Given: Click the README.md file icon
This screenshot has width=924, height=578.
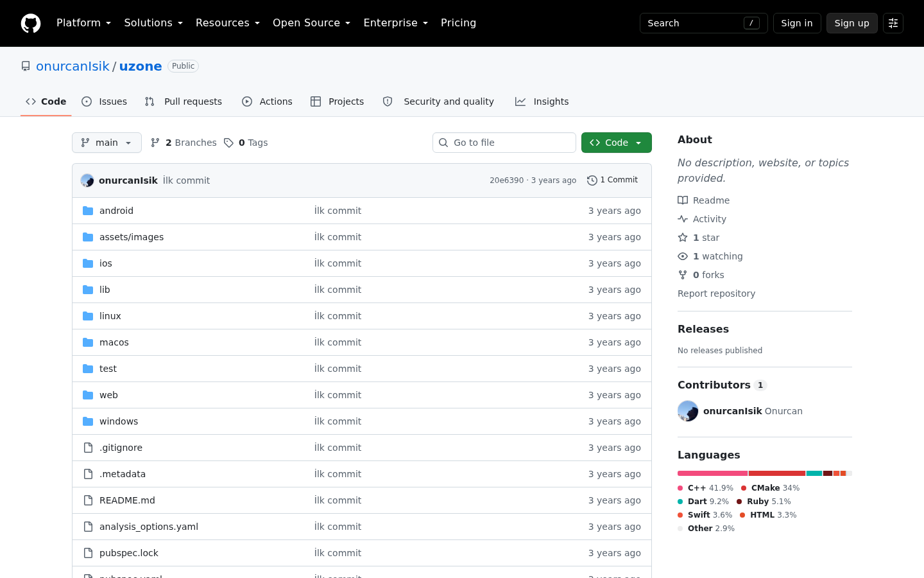Looking at the screenshot, I should point(88,500).
